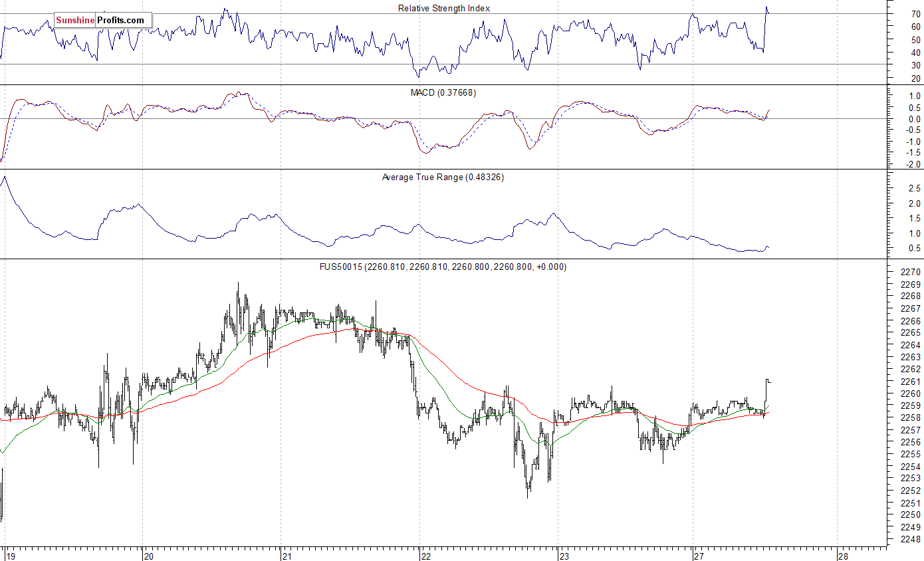This screenshot has height=561, width=924.
Task: Click the MACD (0.37668) label
Action: [x=443, y=92]
